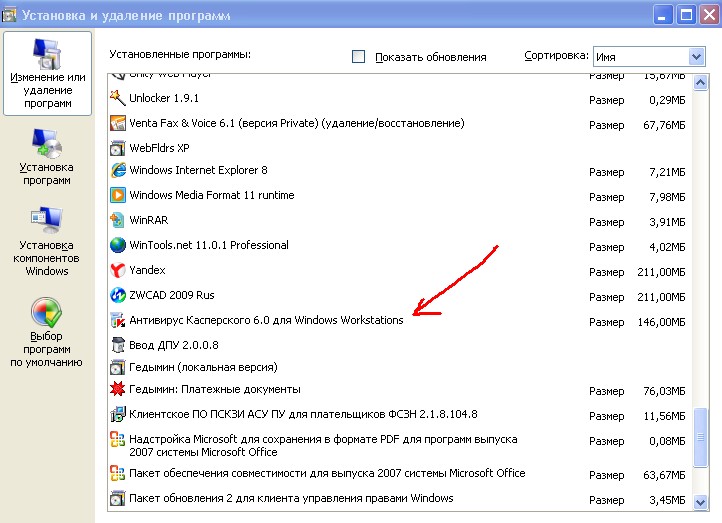The width and height of the screenshot is (722, 523).
Task: Select "Гедымин: Платежные документы" entry
Action: 215,389
